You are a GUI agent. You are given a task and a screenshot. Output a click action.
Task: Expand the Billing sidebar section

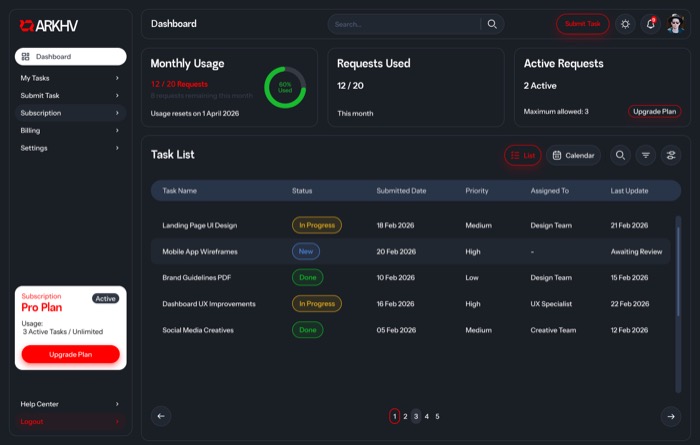70,130
